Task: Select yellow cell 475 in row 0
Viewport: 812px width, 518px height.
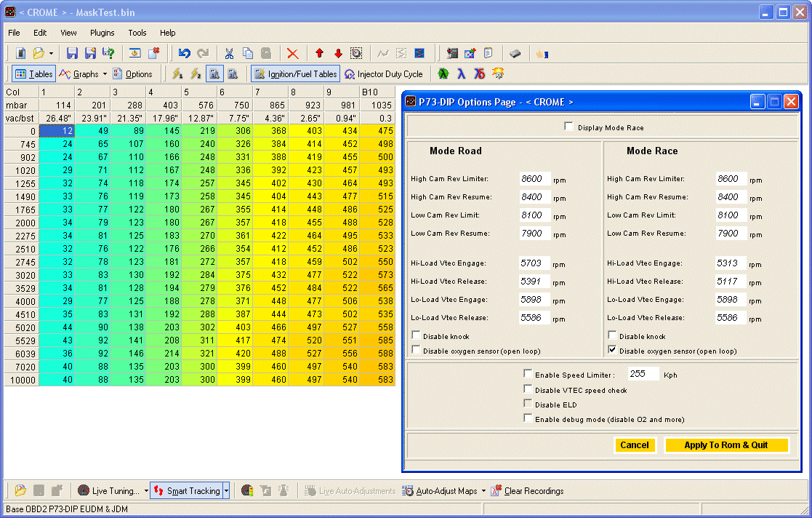Action: (x=377, y=131)
